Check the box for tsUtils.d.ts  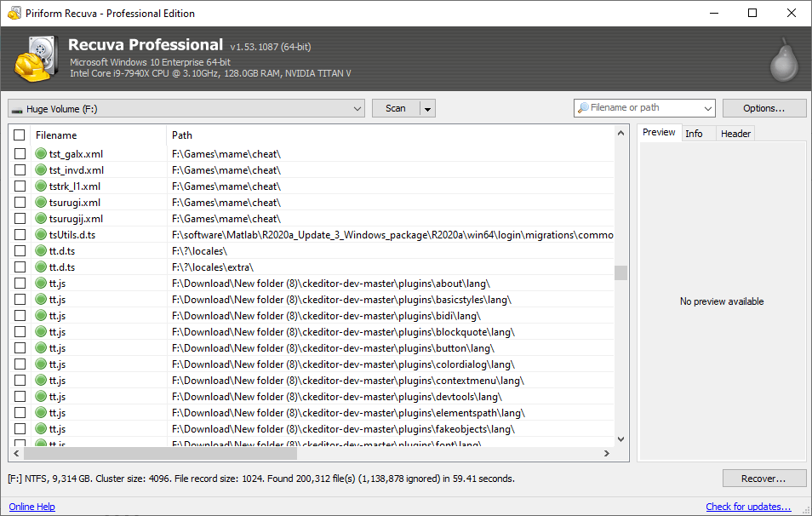click(20, 234)
